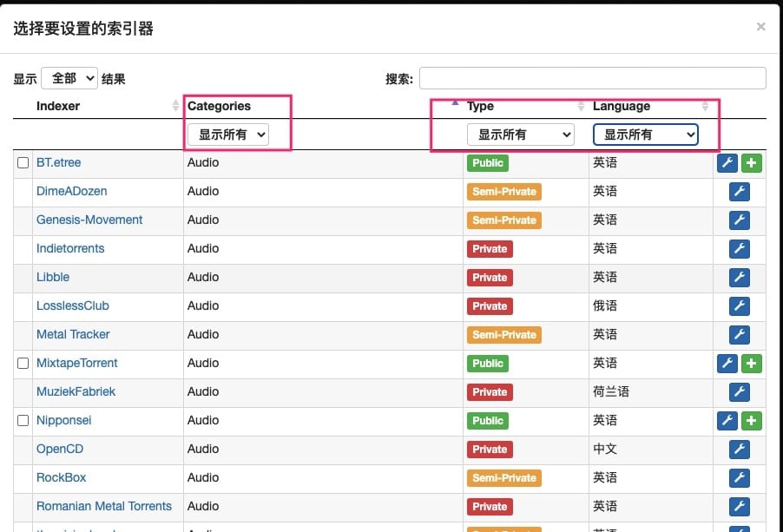This screenshot has height=532, width=783.
Task: Open the Libble indexer link
Action: click(53, 277)
